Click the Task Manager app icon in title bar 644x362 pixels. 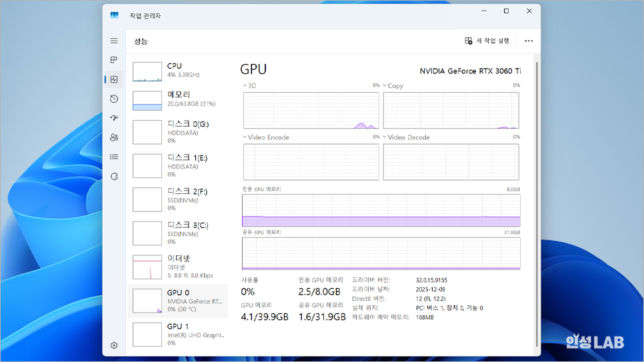click(x=114, y=15)
